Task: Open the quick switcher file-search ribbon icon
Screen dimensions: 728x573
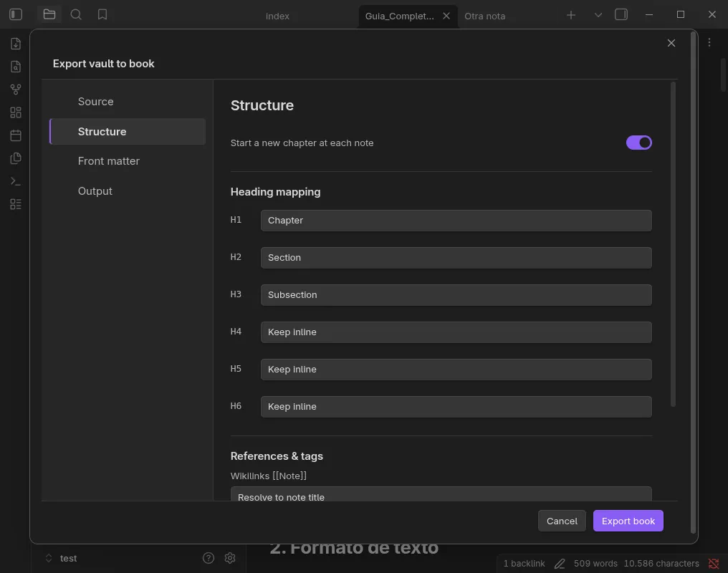Action: pyautogui.click(x=16, y=67)
